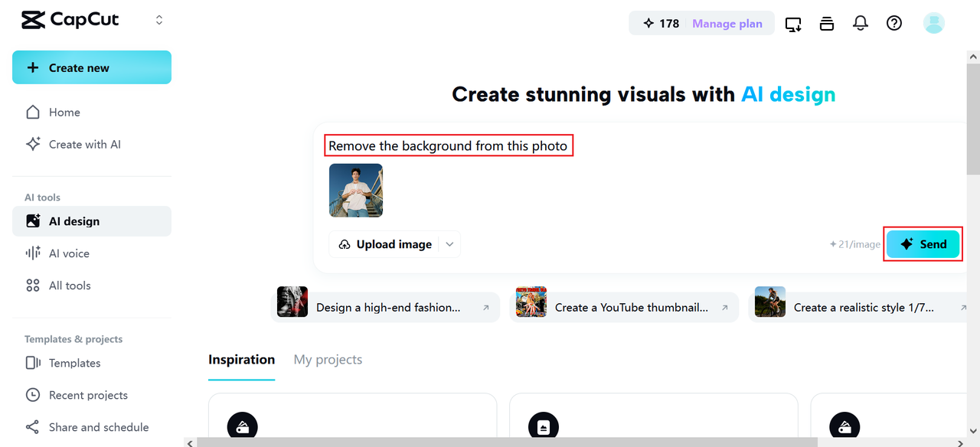
Task: Click the Create new button
Action: [x=92, y=67]
